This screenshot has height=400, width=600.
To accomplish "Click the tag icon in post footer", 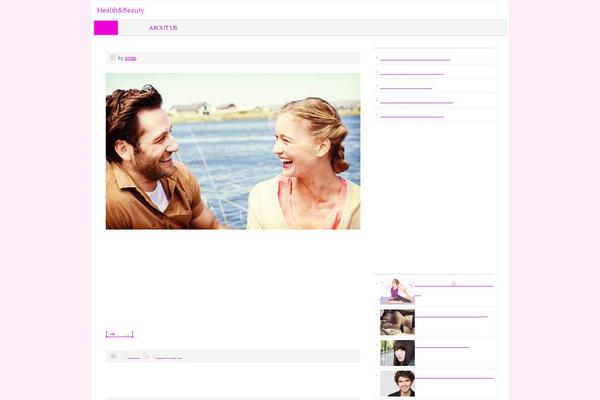I will pyautogui.click(x=146, y=356).
